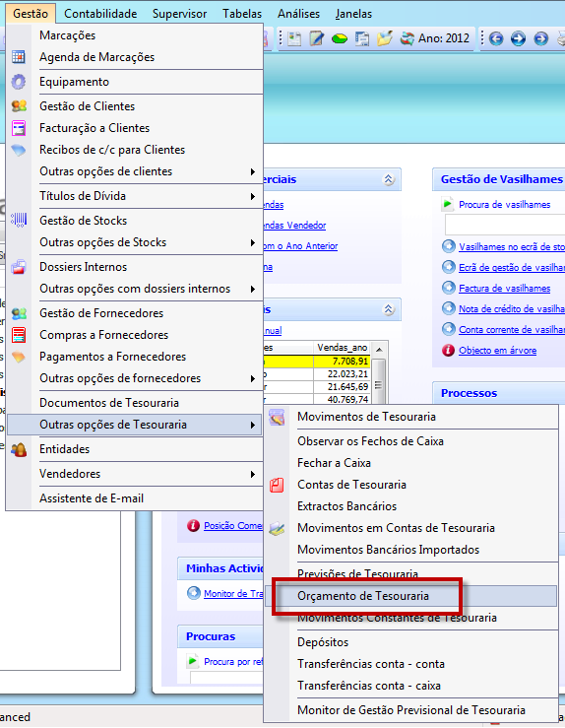
Task: Click the Compras a Fornecedores icon
Action: point(19,335)
